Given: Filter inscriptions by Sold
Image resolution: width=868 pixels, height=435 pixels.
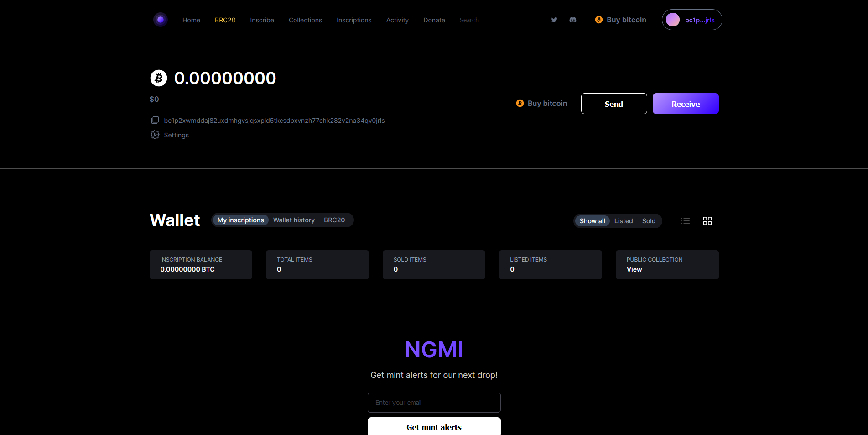Looking at the screenshot, I should click(649, 221).
